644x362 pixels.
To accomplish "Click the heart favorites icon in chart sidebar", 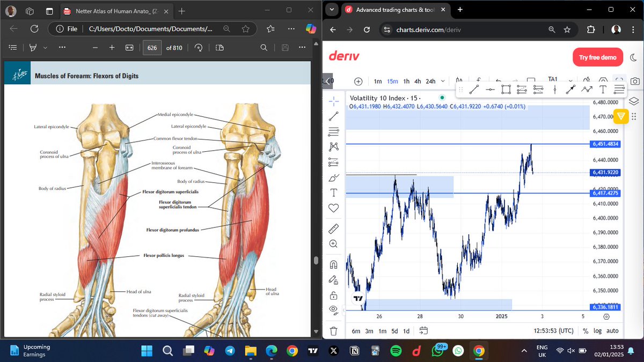I will click(333, 208).
